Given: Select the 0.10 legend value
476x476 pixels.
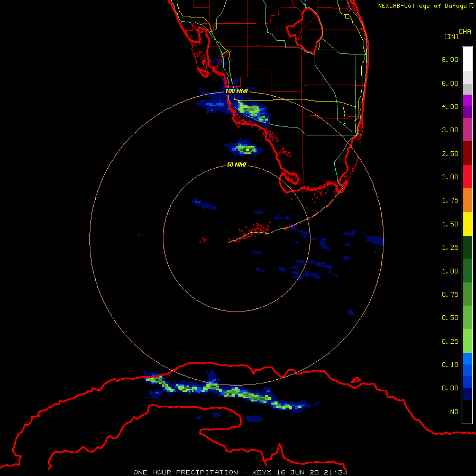Looking at the screenshot, I should click(450, 364).
